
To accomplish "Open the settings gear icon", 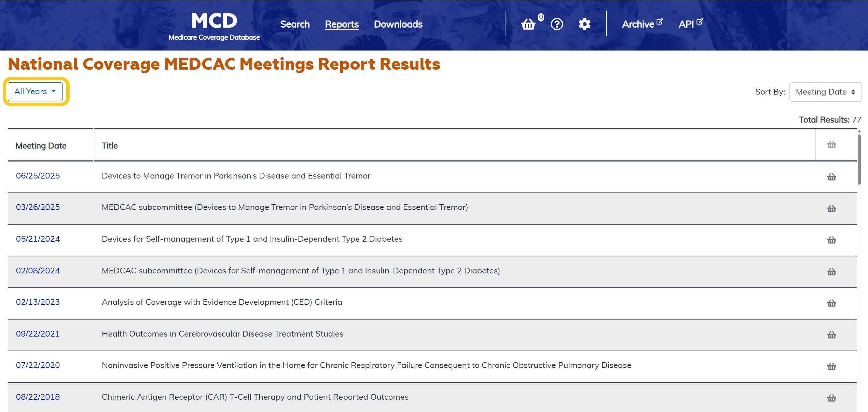I will point(584,24).
